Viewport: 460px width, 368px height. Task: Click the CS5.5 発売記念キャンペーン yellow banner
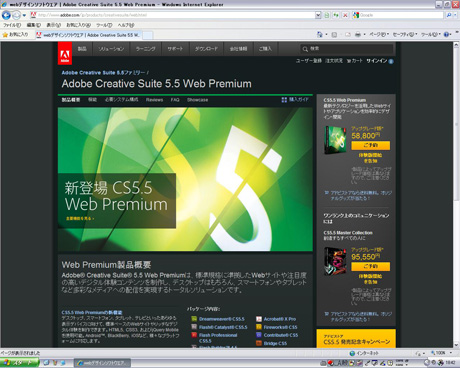(x=356, y=339)
